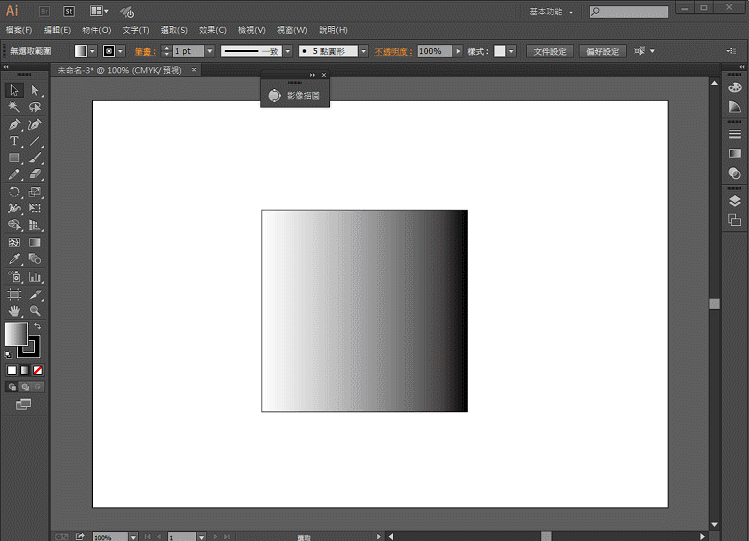The width and height of the screenshot is (749, 541).
Task: Step the stroke weight value
Action: click(x=166, y=51)
